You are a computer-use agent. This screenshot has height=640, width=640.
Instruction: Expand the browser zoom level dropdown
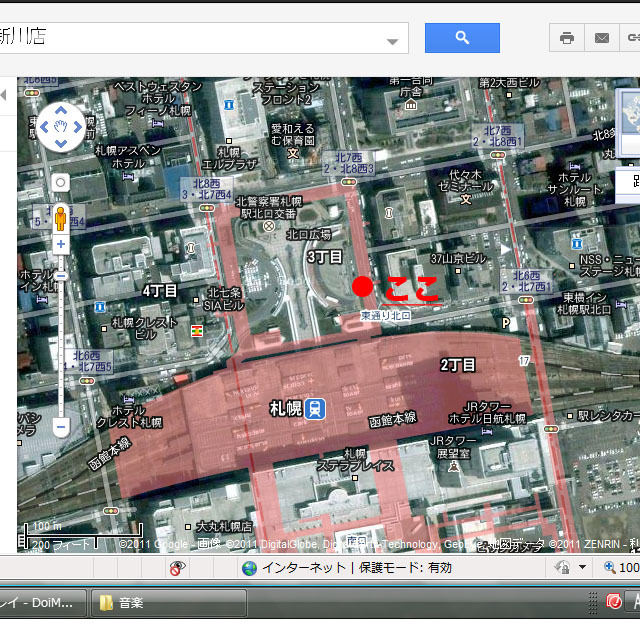click(583, 568)
